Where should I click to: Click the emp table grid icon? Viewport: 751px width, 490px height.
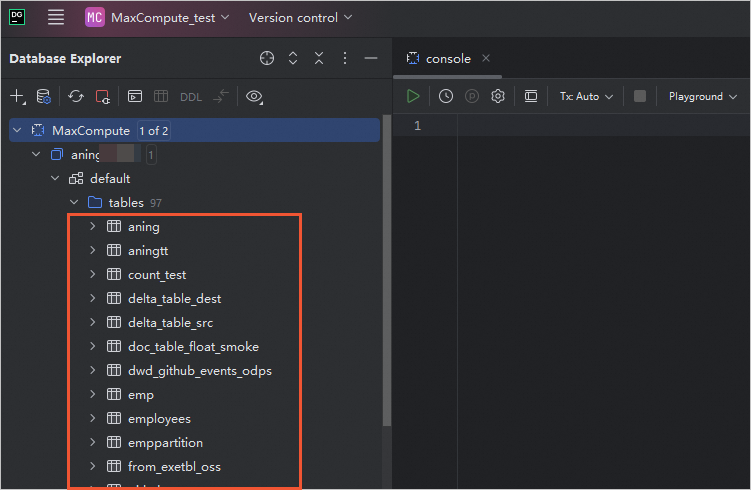[x=114, y=394]
